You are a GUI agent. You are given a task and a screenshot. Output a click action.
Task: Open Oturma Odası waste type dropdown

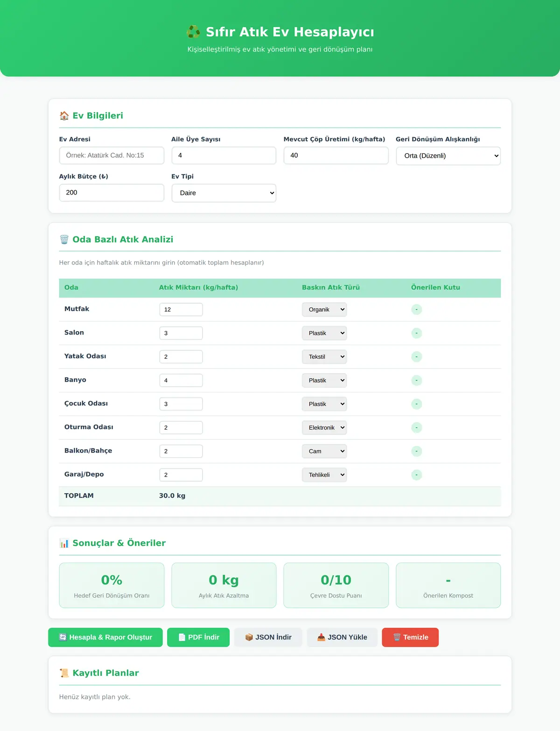[324, 428]
